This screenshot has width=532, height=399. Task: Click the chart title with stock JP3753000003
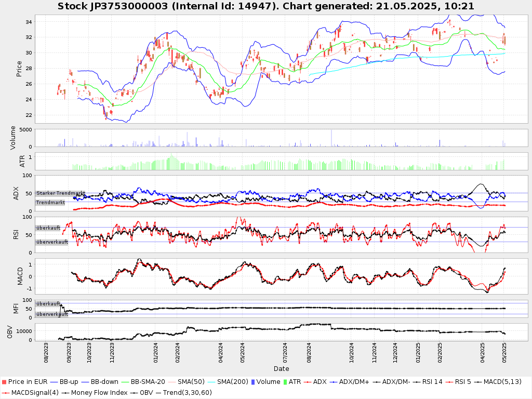[x=265, y=6]
